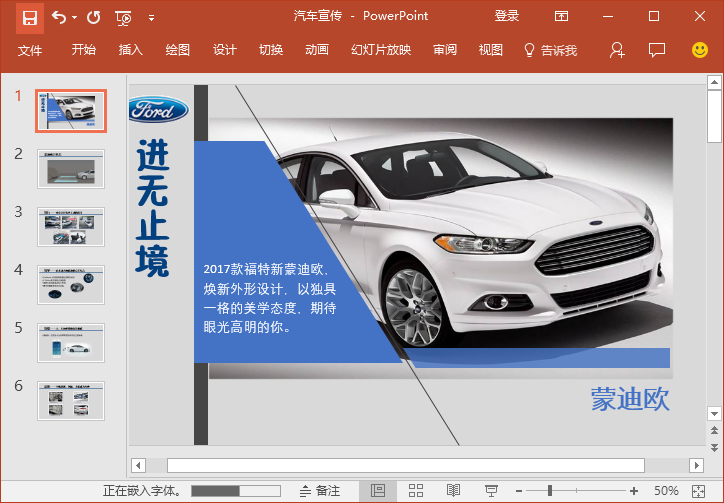Open zoom dialog via 50% label

pos(666,491)
